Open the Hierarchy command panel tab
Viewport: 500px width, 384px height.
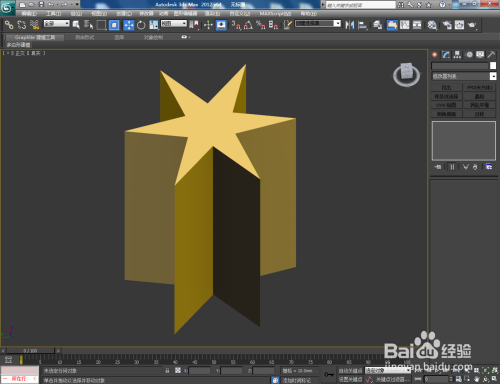(x=457, y=55)
